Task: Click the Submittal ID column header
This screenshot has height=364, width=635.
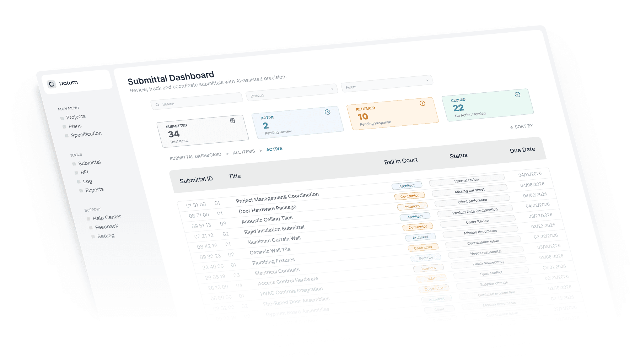Action: pyautogui.click(x=196, y=180)
